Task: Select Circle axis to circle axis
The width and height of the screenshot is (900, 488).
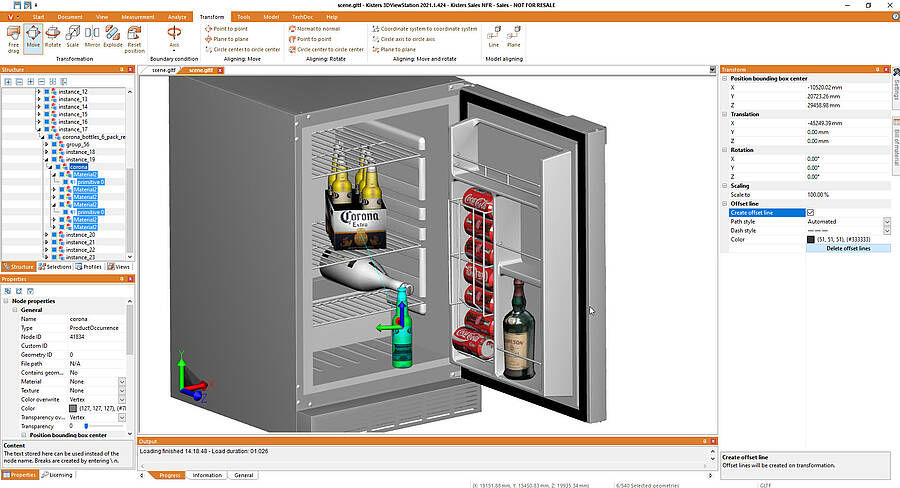Action: coord(404,39)
